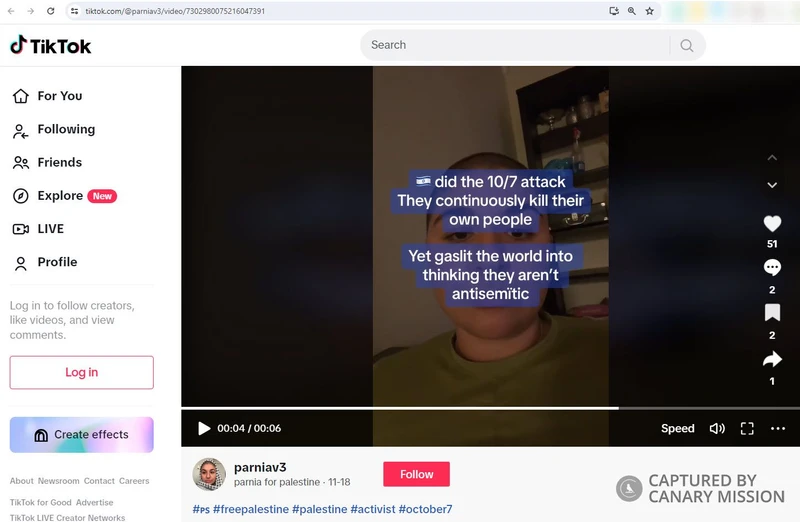Viewport: 800px width, 522px height.
Task: Open the Newsroom footer link
Action: coord(59,481)
